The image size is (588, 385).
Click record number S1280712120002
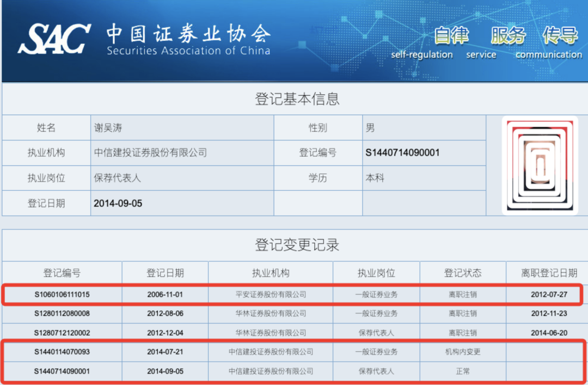pos(62,333)
